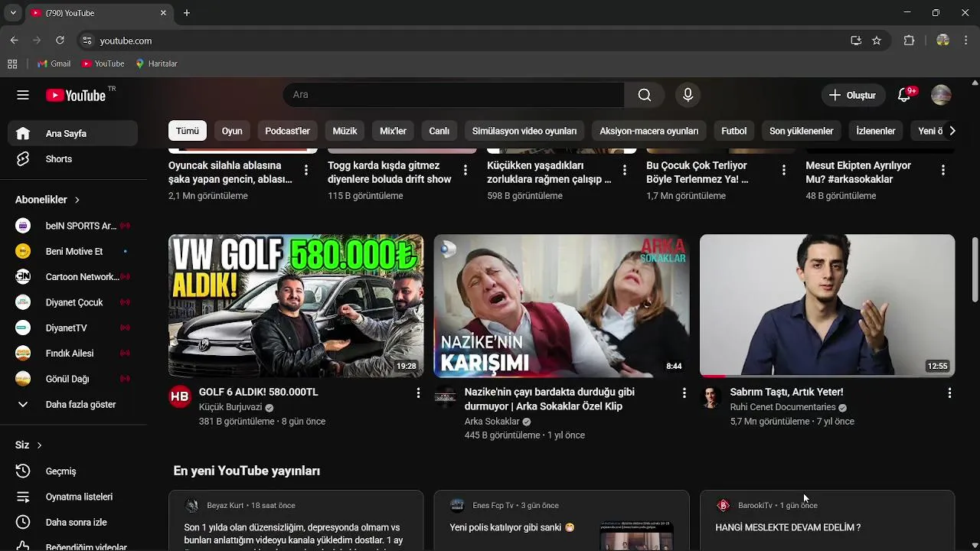Open VW Golf 580.000₺ video thumbnail
The image size is (980, 551).
coord(296,306)
